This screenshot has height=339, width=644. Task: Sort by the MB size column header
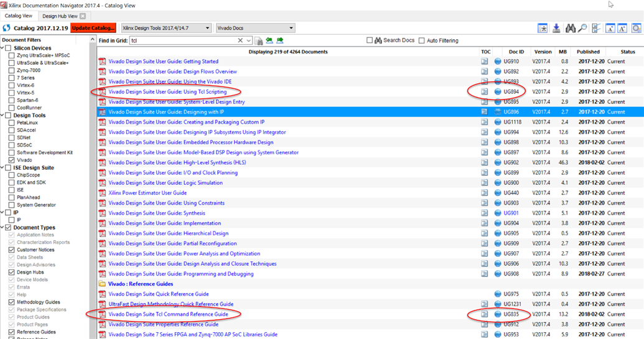click(x=562, y=52)
